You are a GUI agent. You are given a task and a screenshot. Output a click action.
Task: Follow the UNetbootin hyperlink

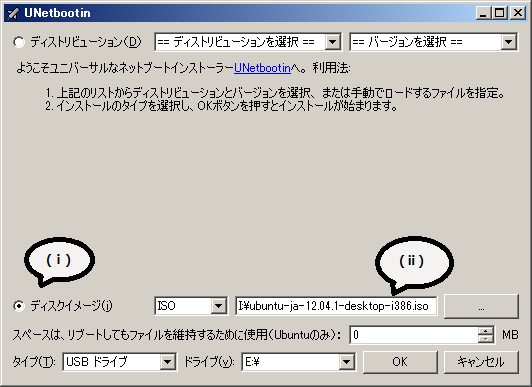pos(262,68)
